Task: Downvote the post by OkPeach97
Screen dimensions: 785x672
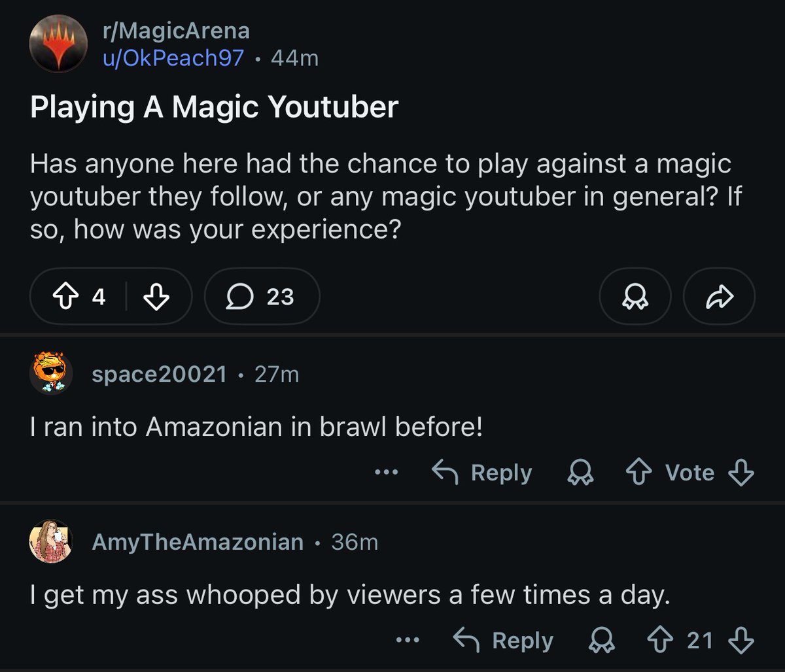Action: 156,297
